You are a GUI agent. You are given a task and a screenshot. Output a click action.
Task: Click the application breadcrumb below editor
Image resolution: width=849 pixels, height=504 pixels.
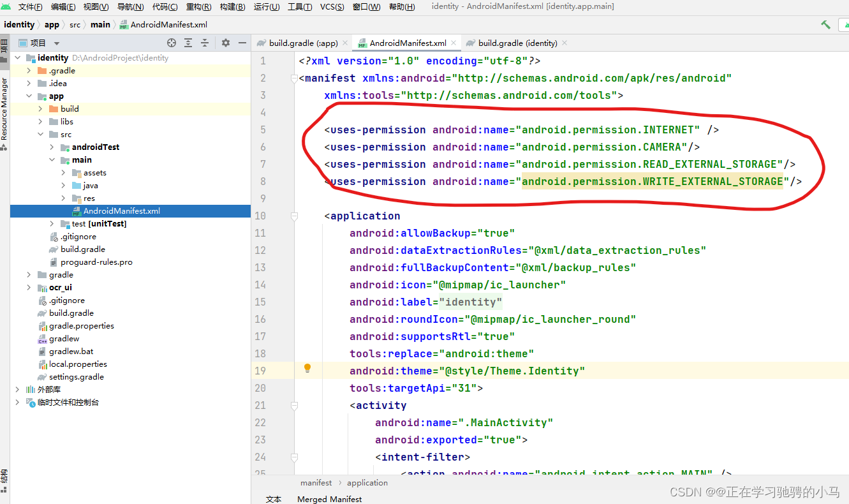coord(367,483)
